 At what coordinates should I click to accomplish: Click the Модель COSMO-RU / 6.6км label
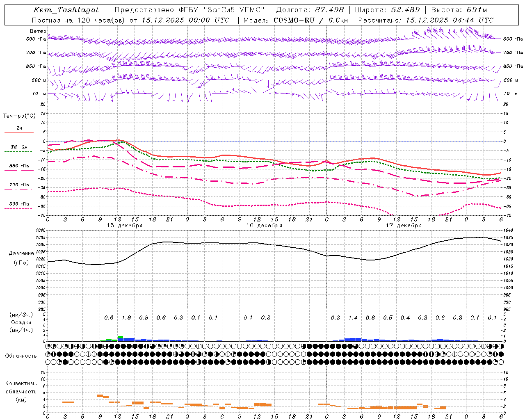click(296, 20)
